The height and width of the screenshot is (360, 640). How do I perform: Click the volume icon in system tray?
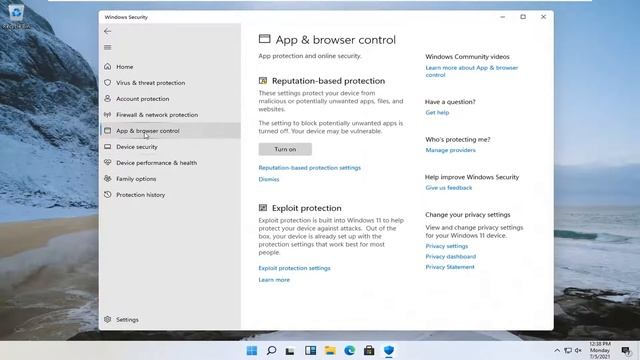click(x=578, y=351)
